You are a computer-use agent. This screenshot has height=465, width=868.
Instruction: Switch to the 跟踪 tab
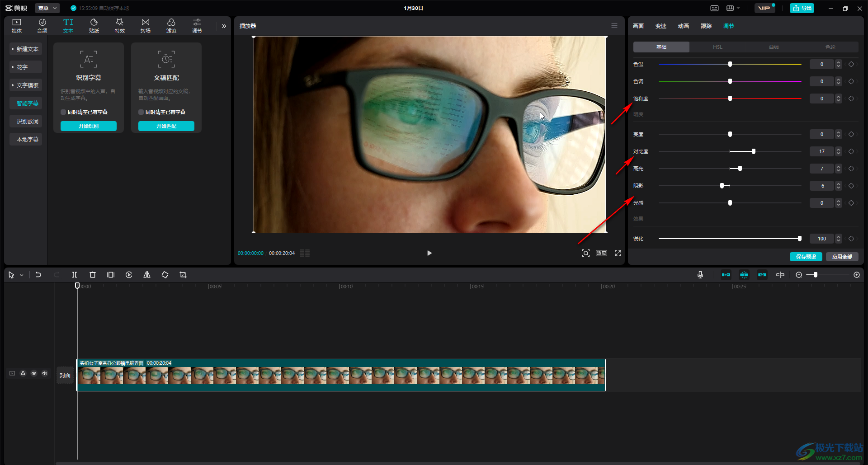[x=706, y=26]
